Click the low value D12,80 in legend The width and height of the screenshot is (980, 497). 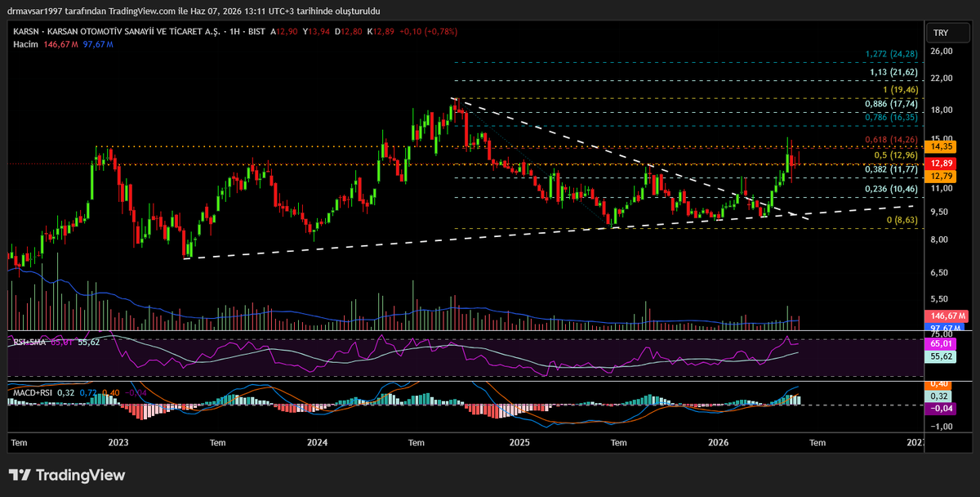tap(349, 31)
